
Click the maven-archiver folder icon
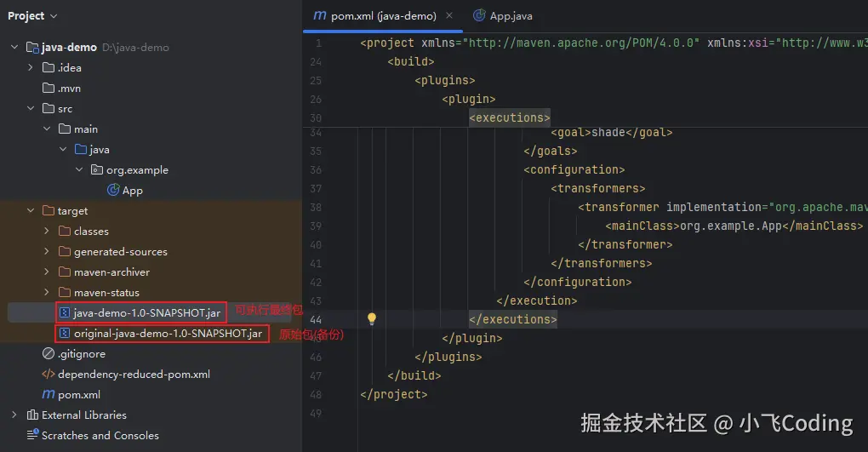point(65,272)
